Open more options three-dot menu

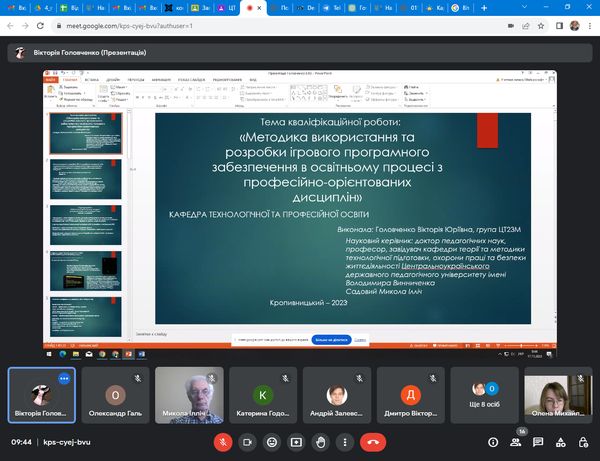tap(345, 441)
